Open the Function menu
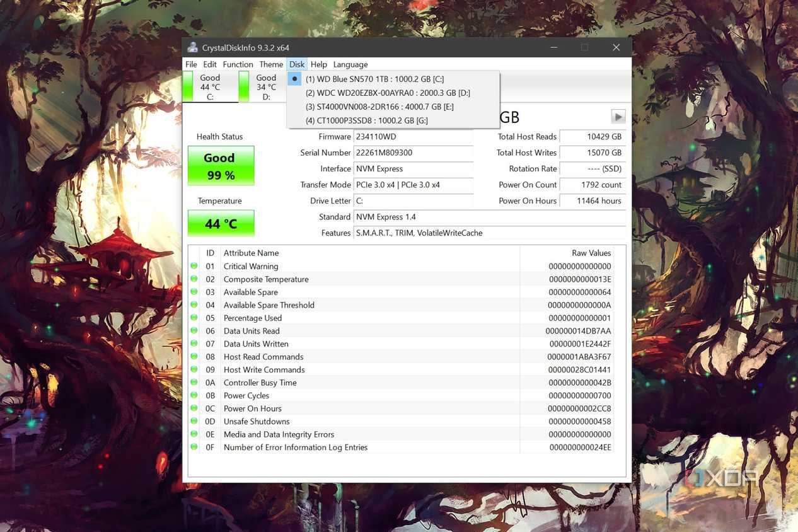This screenshot has width=798, height=532. (x=238, y=64)
